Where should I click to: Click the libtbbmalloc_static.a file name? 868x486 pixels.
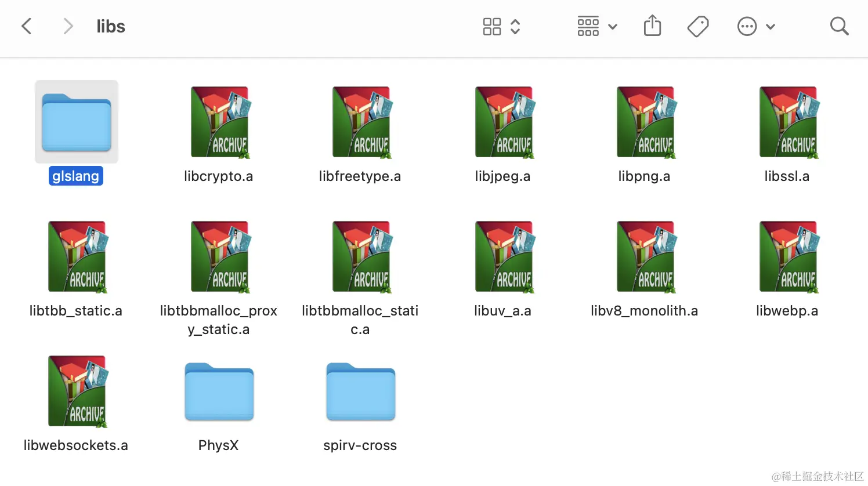(360, 320)
